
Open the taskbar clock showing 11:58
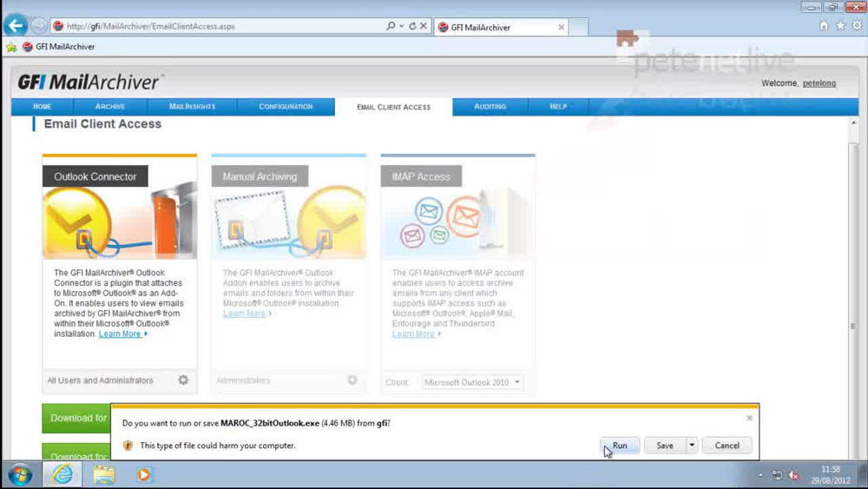pos(831,475)
